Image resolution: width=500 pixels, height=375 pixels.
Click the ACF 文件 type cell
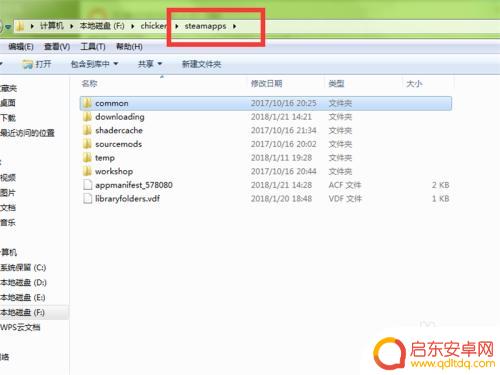coord(345,185)
